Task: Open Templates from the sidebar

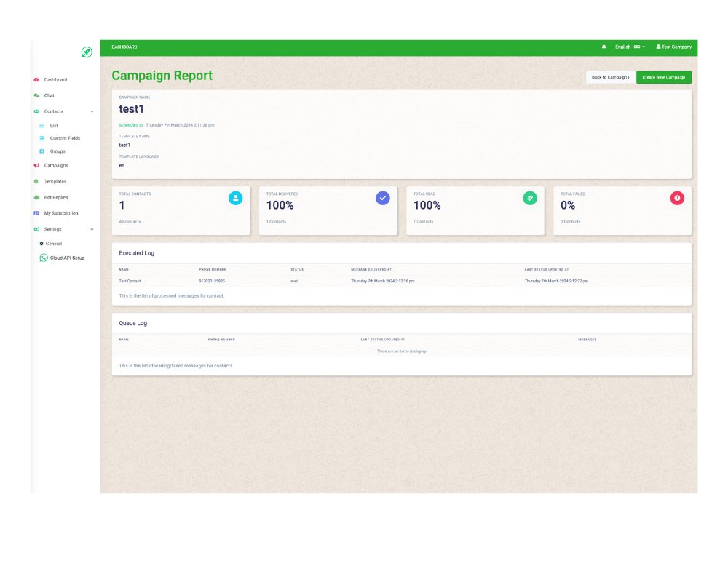Action: click(55, 182)
